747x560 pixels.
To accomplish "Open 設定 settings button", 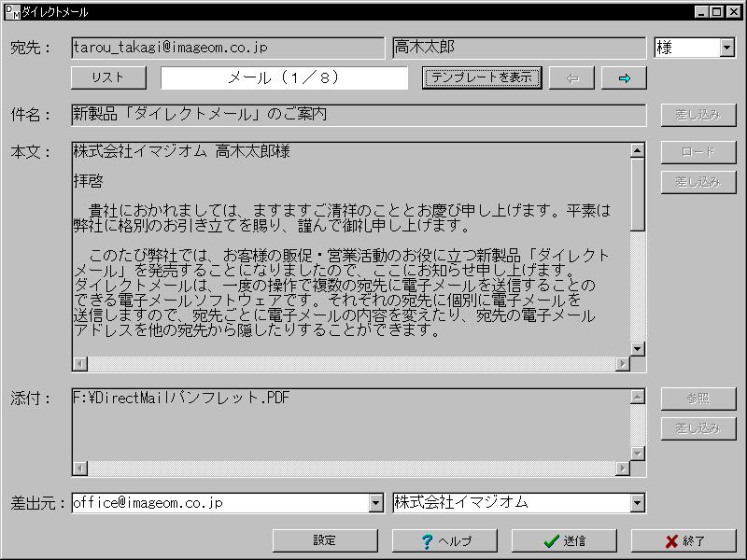I will pos(325,540).
